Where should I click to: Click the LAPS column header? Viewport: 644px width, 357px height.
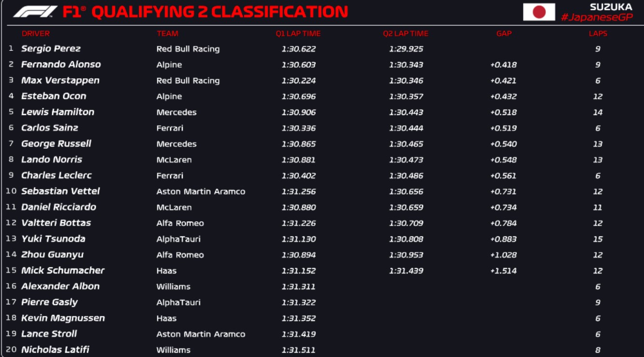[598, 33]
